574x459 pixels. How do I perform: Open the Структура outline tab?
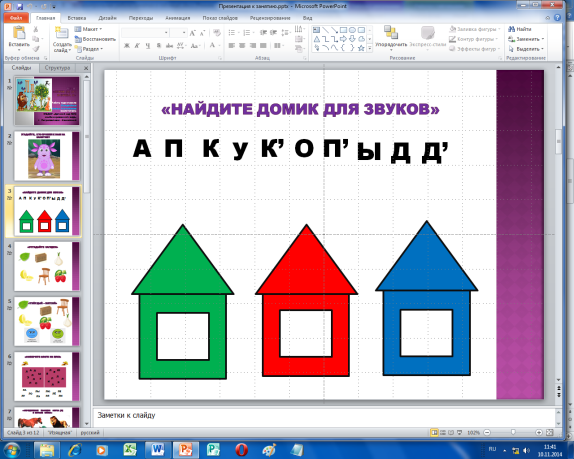tap(57, 68)
